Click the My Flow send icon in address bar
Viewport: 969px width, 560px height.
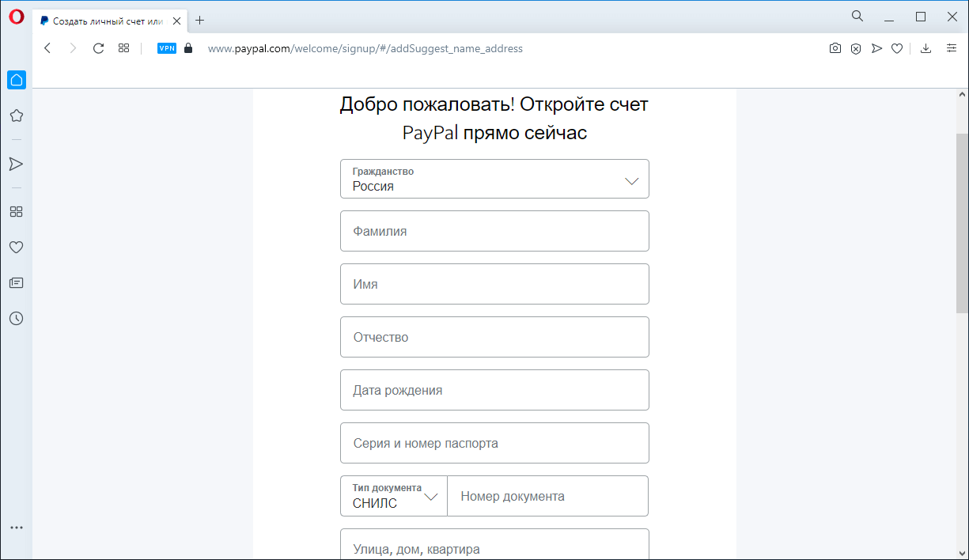tap(876, 48)
